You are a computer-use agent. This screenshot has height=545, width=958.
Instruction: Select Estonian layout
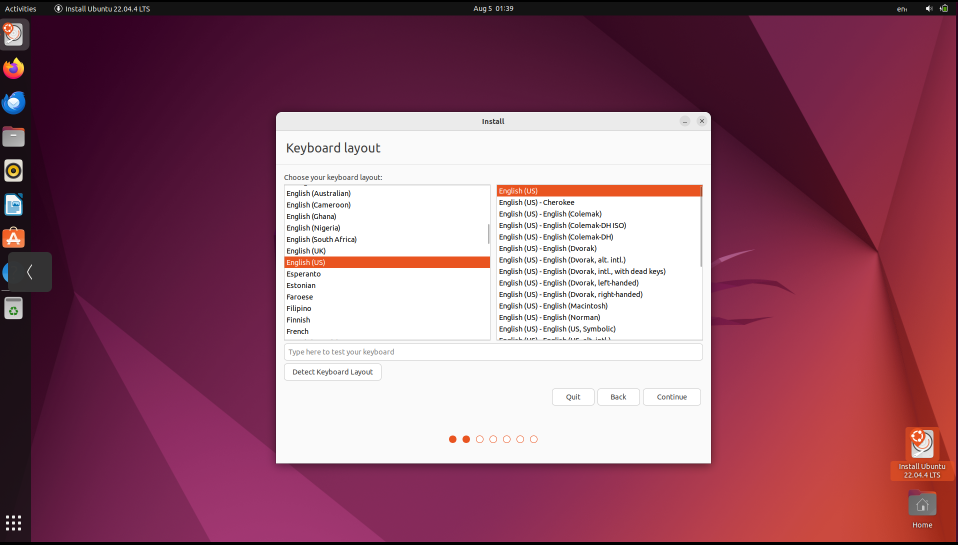(387, 285)
